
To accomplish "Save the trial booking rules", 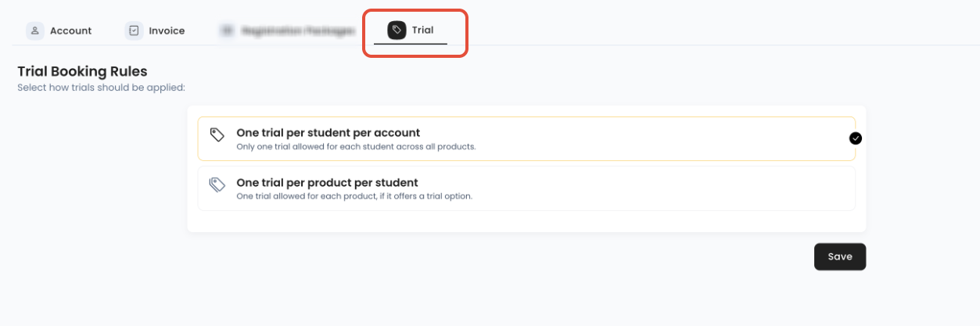I will (x=840, y=256).
